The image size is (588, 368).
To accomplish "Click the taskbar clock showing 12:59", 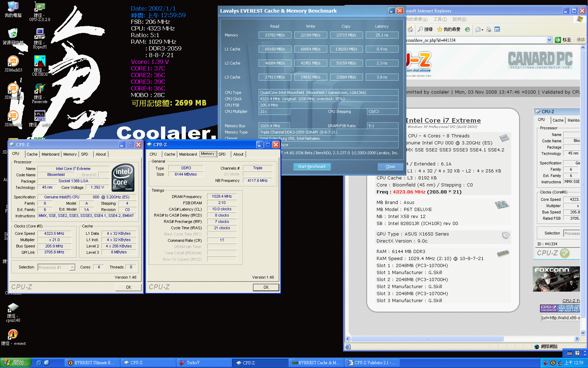I will click(x=574, y=363).
